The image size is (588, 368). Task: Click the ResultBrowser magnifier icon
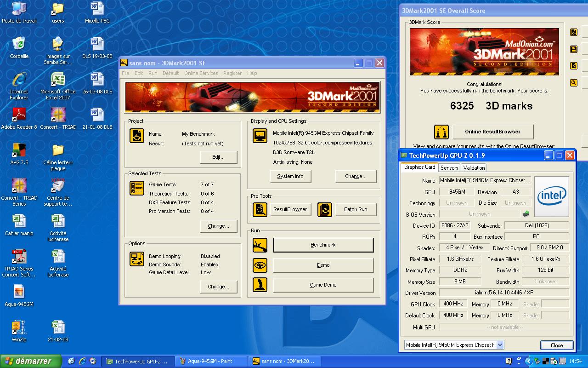[x=260, y=210]
